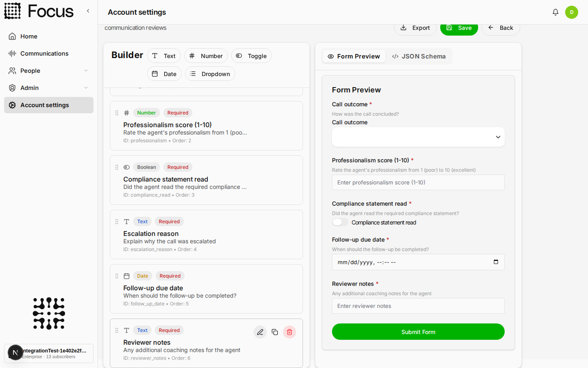The width and height of the screenshot is (588, 368).
Task: Select the Follow-up due date field title
Action: pyautogui.click(x=153, y=288)
